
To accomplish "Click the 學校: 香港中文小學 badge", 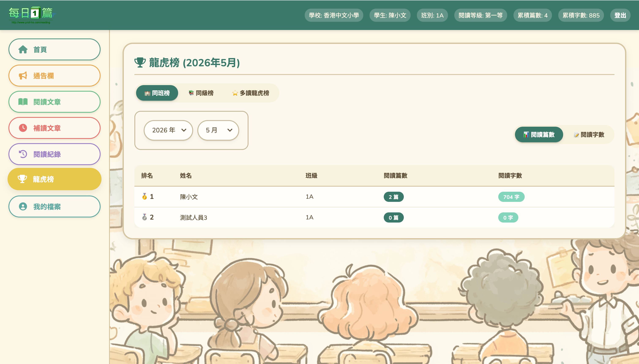I will coord(334,15).
